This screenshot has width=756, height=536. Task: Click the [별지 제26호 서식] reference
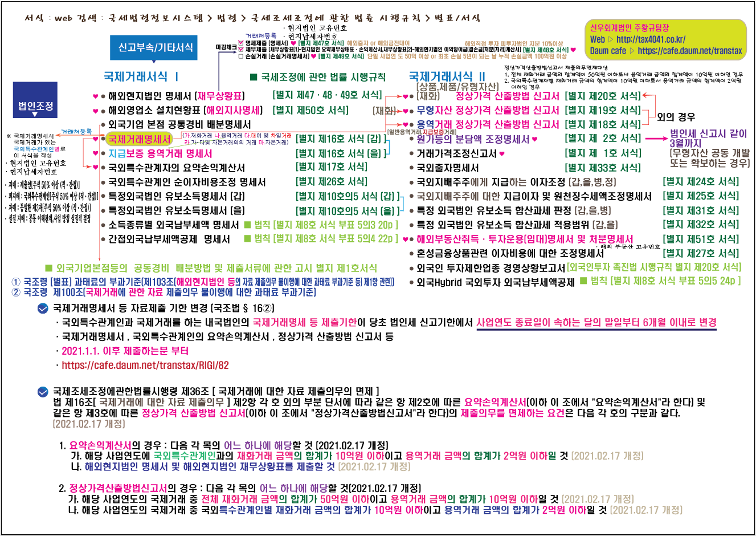pyautogui.click(x=332, y=181)
